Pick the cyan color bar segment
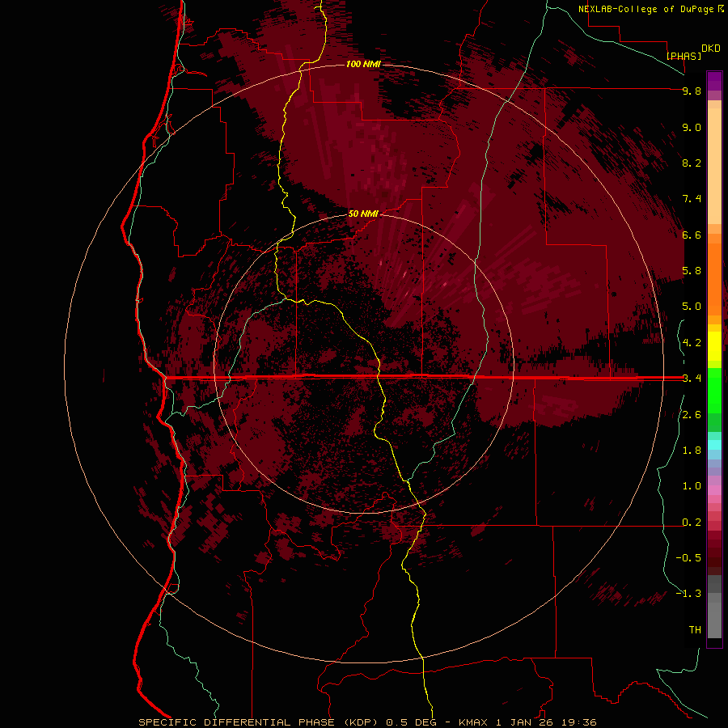 [714, 445]
